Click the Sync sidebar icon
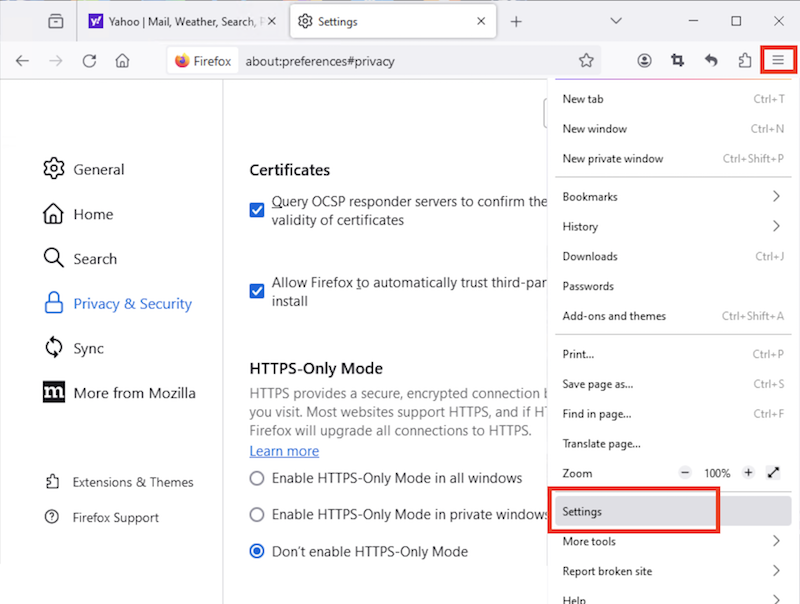The height and width of the screenshot is (604, 800). point(52,348)
